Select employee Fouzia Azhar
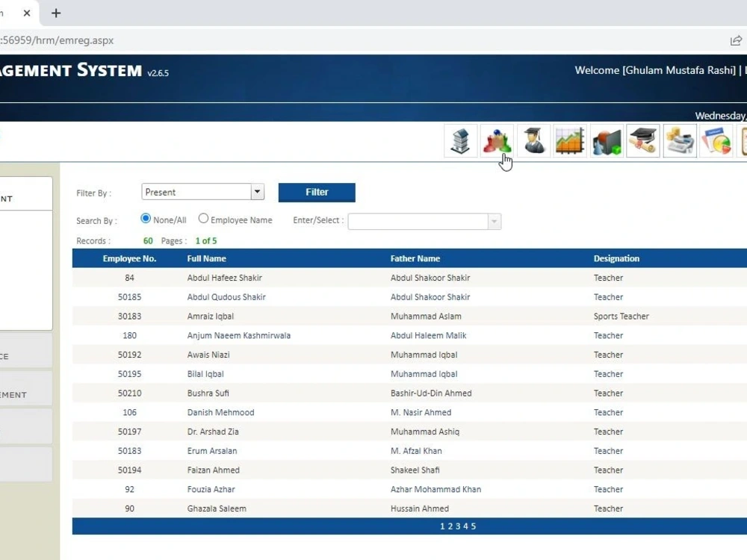This screenshot has width=747, height=560. pos(211,490)
